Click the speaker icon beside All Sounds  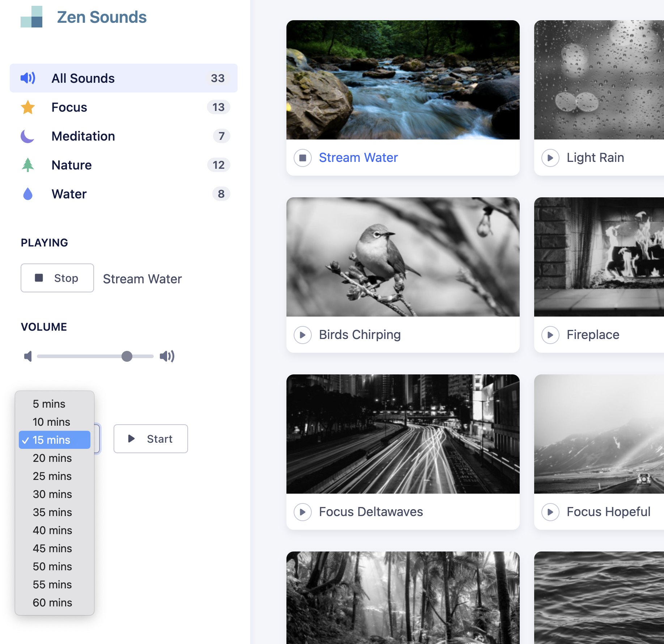28,78
